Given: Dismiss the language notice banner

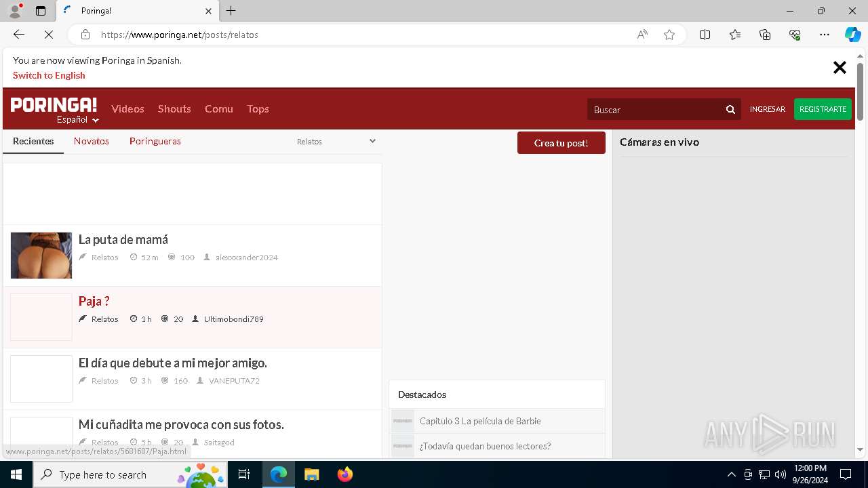Looking at the screenshot, I should point(840,67).
